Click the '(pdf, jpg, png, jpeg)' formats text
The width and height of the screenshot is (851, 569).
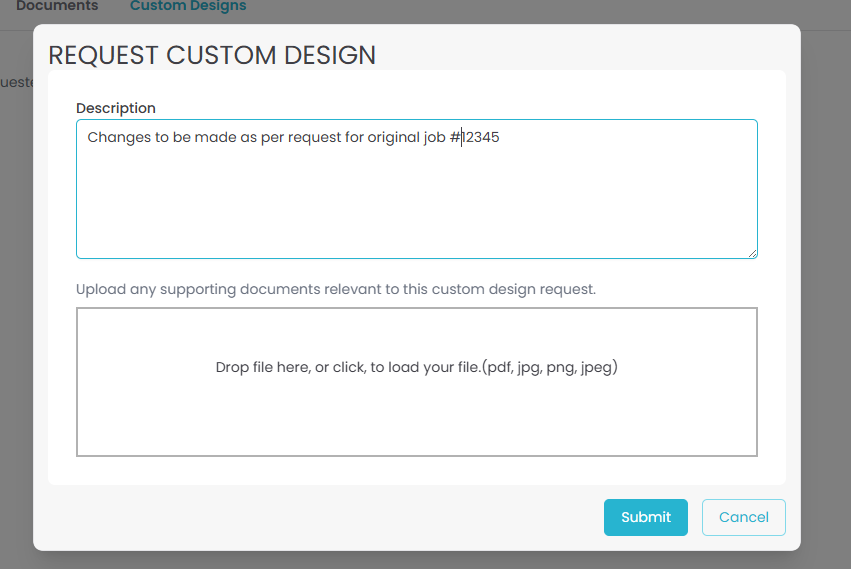pos(550,367)
